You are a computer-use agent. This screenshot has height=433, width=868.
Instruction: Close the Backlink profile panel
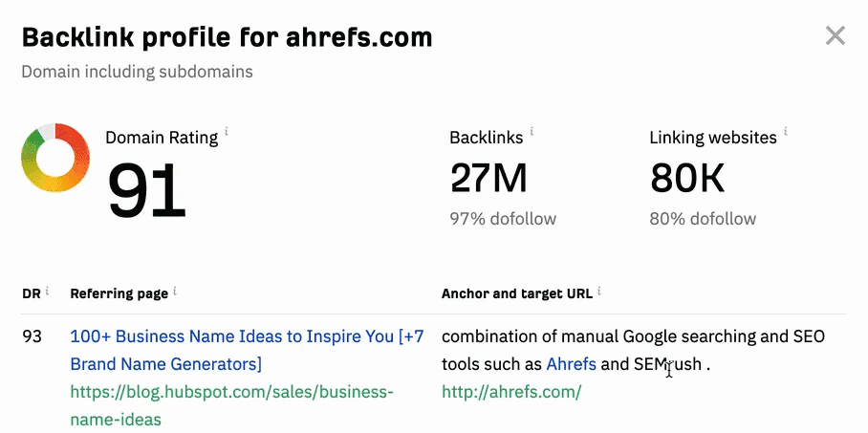coord(835,36)
